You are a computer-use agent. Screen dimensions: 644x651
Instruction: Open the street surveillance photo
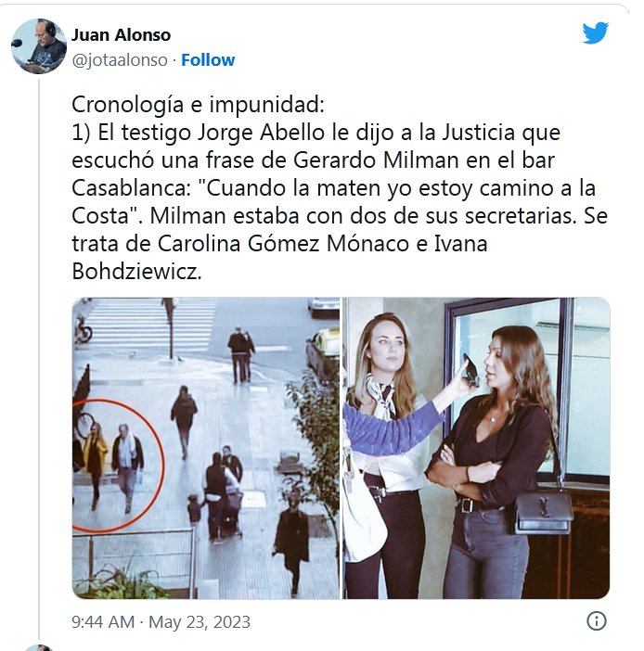coord(206,448)
